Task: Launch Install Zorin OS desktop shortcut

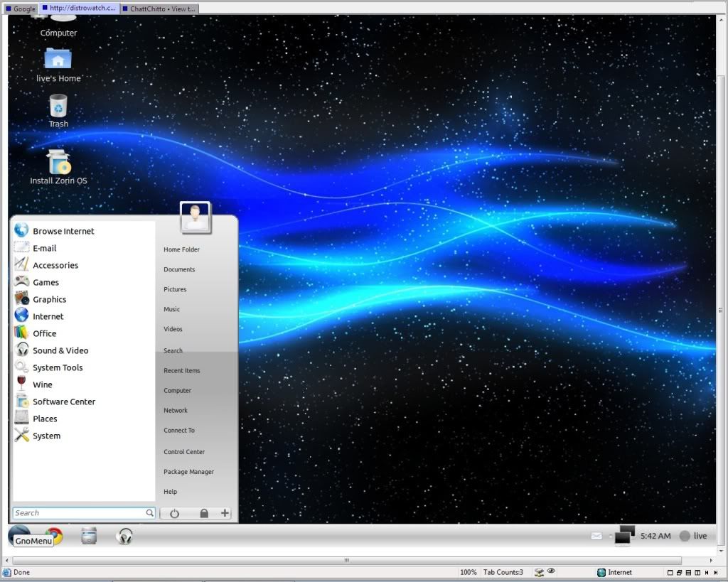Action: [58, 166]
